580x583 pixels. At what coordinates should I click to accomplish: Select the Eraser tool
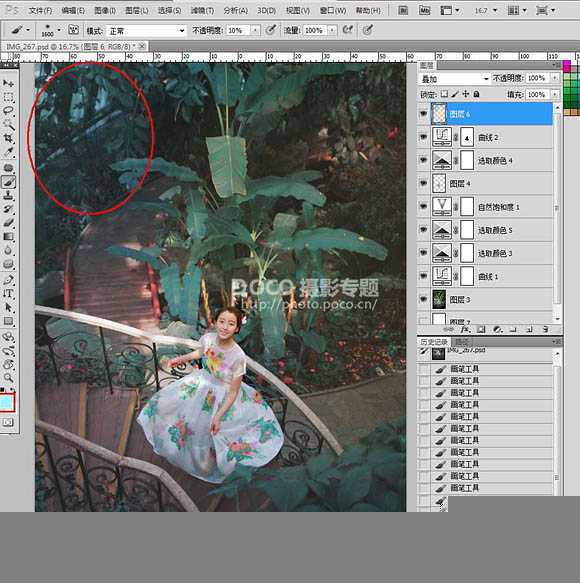point(8,223)
